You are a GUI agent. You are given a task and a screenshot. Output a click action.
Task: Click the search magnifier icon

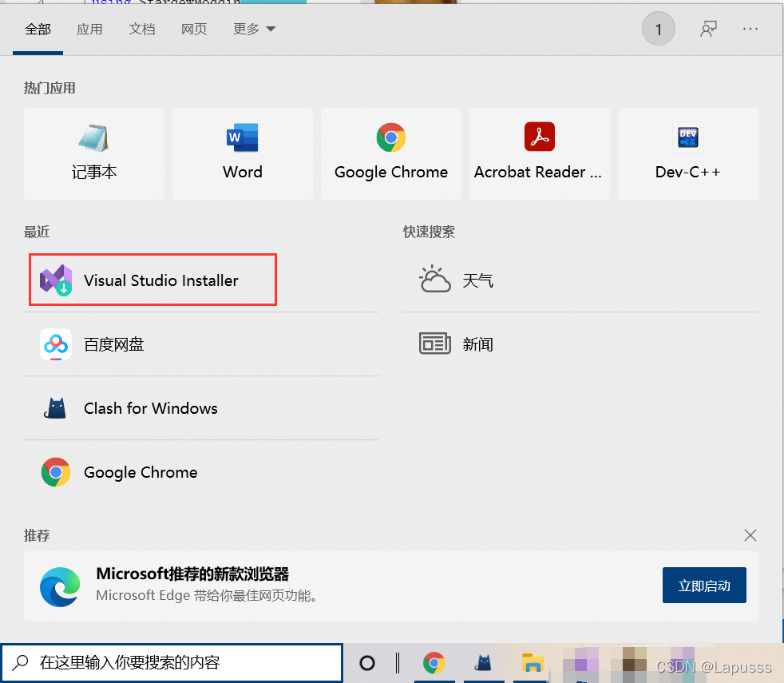tap(20, 662)
